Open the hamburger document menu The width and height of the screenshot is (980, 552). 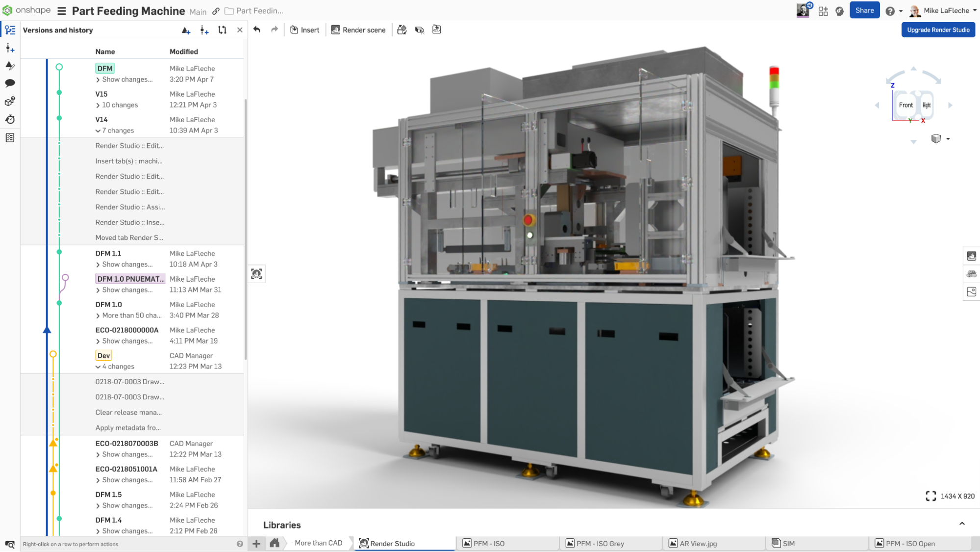coord(62,10)
